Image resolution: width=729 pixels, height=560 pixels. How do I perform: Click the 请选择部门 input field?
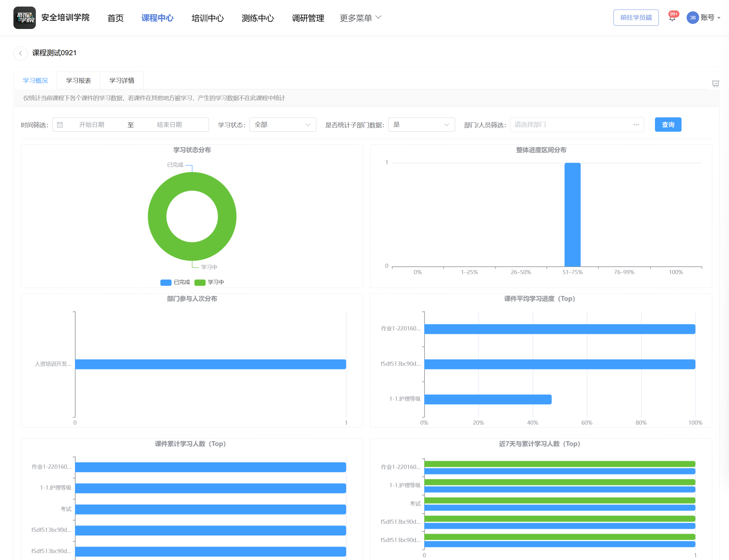coord(577,125)
